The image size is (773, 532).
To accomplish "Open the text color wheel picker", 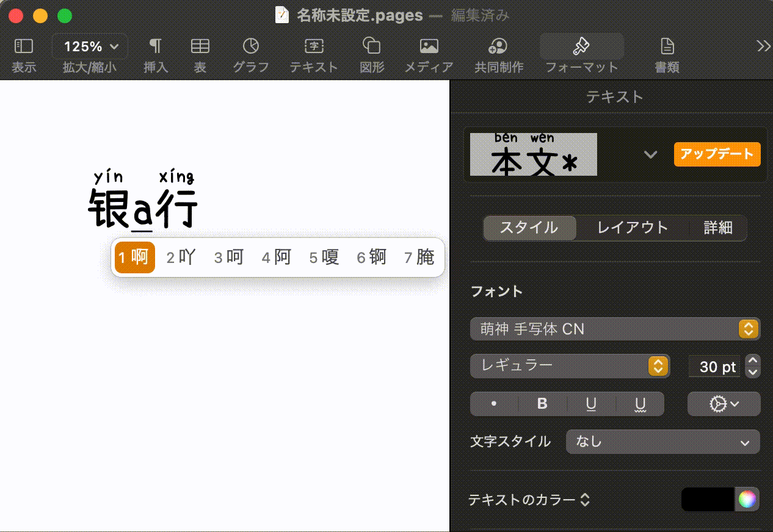I will [x=747, y=500].
